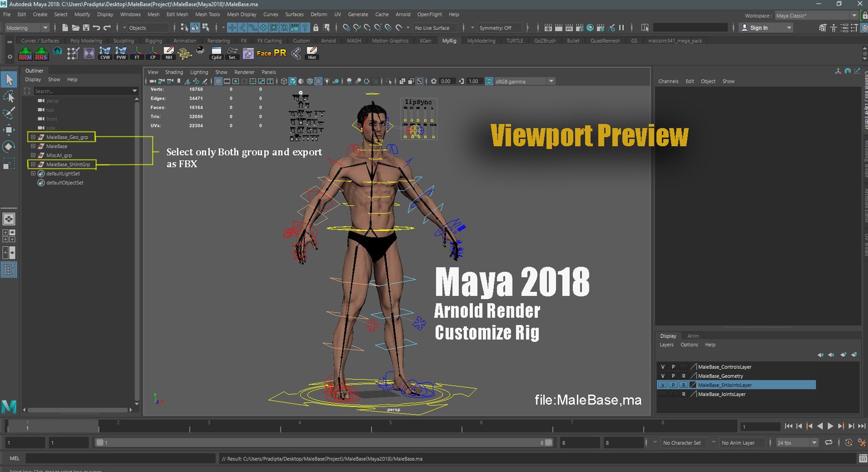Expand MaleBase_SHJntGrp node
The height and width of the screenshot is (472, 868).
click(x=33, y=164)
